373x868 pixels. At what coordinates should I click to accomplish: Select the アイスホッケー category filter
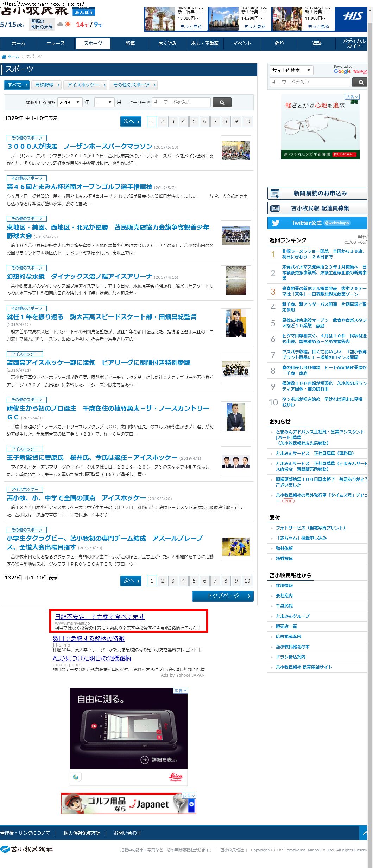86,85
